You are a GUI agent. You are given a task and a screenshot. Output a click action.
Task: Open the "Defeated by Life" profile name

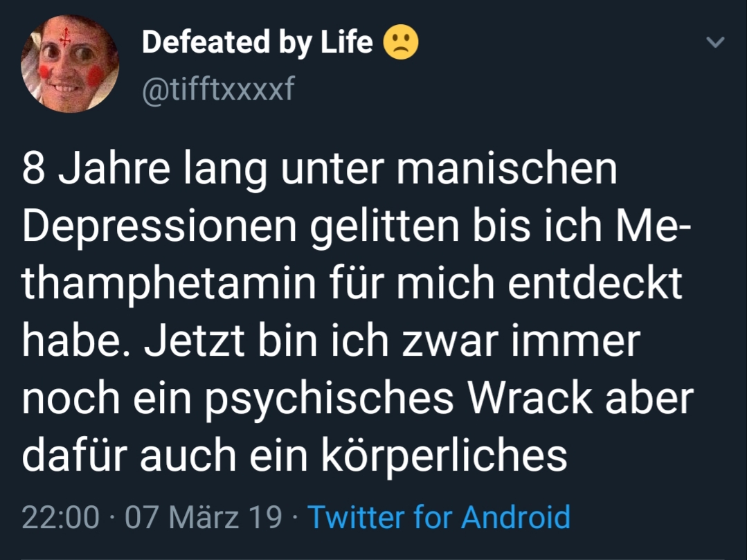point(257,43)
